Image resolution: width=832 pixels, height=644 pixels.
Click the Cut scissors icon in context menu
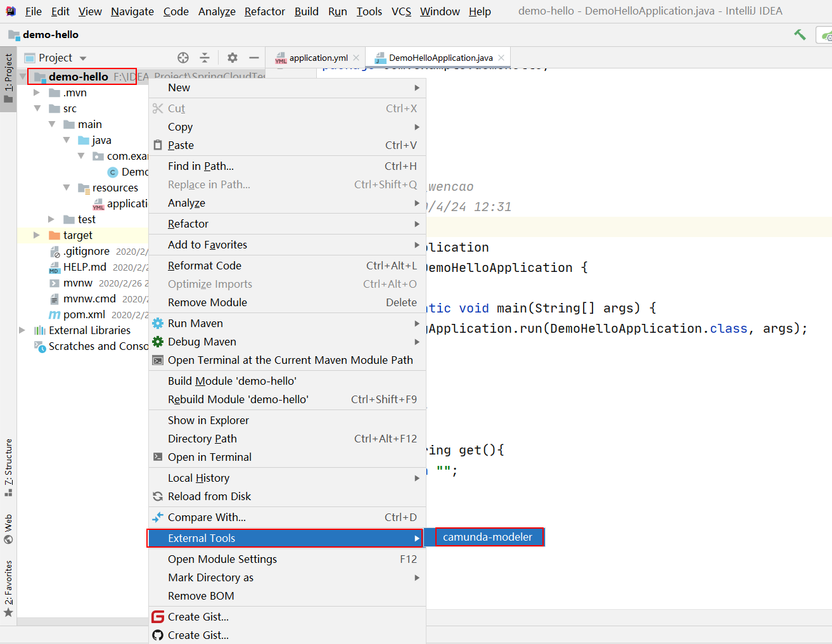(x=158, y=108)
